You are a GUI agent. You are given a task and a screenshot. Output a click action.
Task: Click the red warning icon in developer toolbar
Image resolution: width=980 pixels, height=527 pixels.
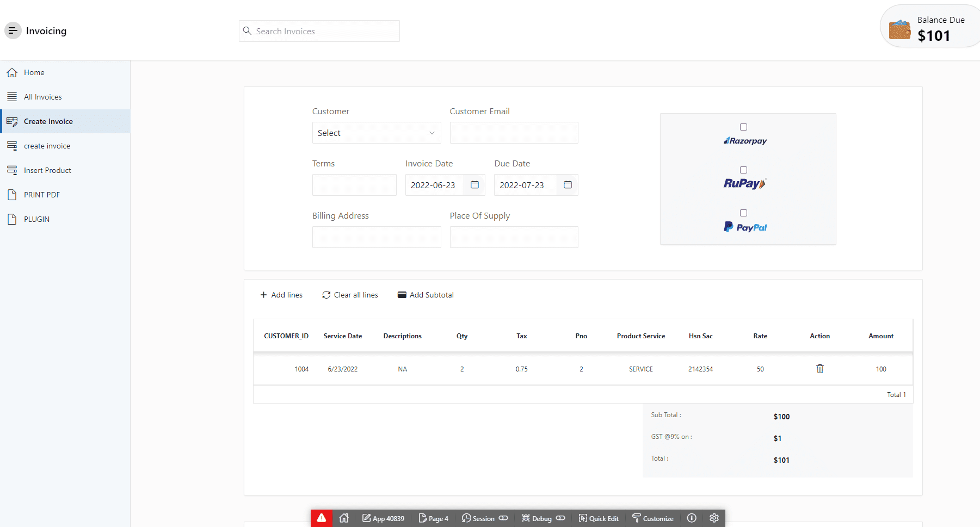[x=322, y=518]
